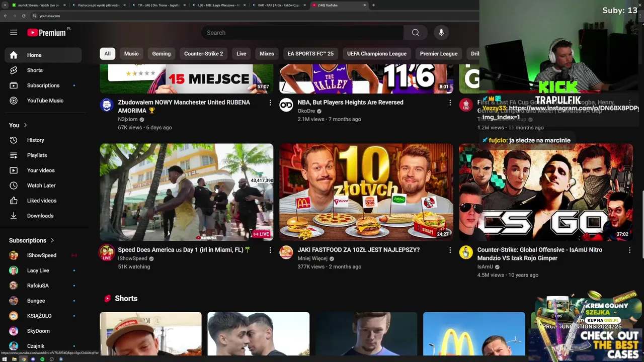This screenshot has height=362, width=644.
Task: Open title JAKI FASTFOOD ZA 10ZŁ JEST NAJLEPSZY?
Action: click(358, 250)
